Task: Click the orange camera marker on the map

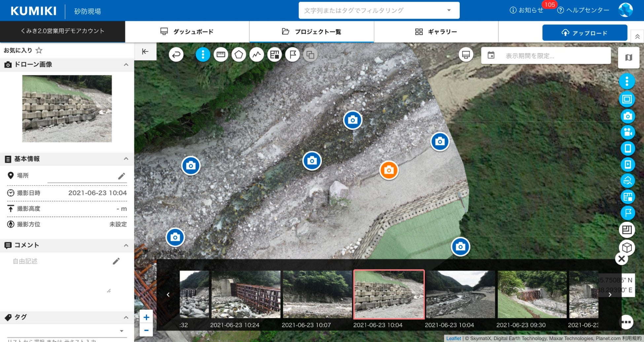Action: coord(389,170)
